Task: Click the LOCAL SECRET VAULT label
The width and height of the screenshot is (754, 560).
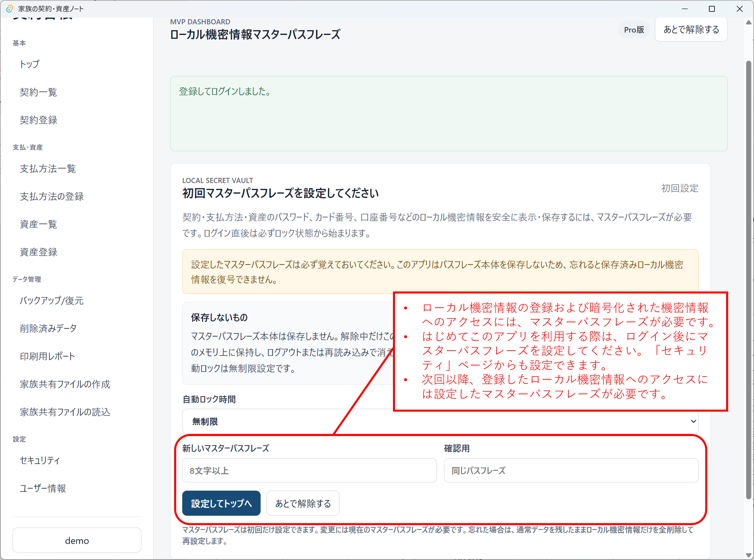Action: click(x=218, y=180)
